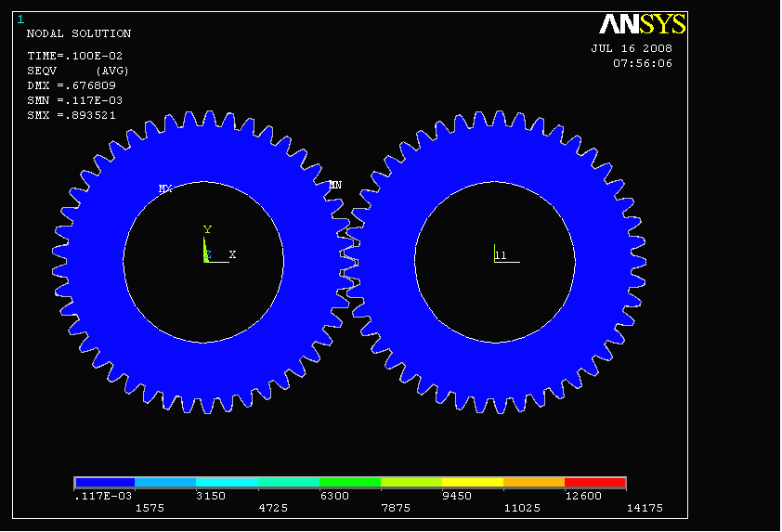
Task: Click the NODAL SOLUTION title text
Action: [x=79, y=33]
